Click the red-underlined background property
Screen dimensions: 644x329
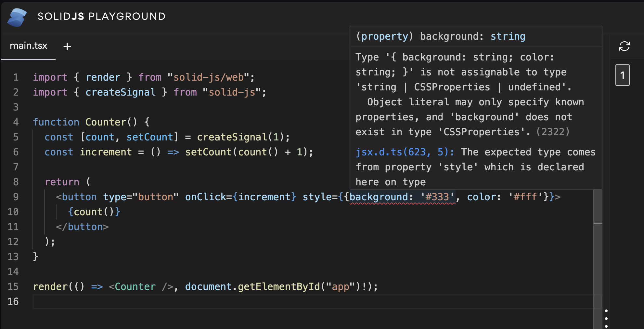(x=379, y=197)
